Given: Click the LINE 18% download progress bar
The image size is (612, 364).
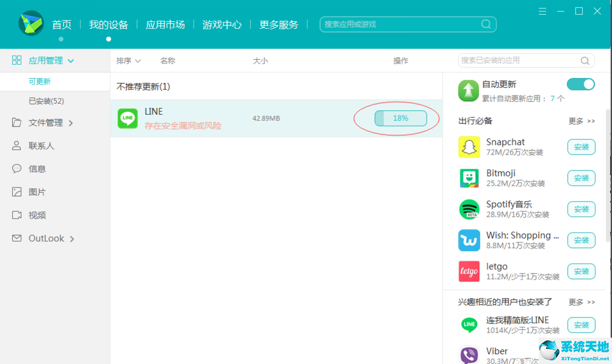Looking at the screenshot, I should [x=400, y=118].
